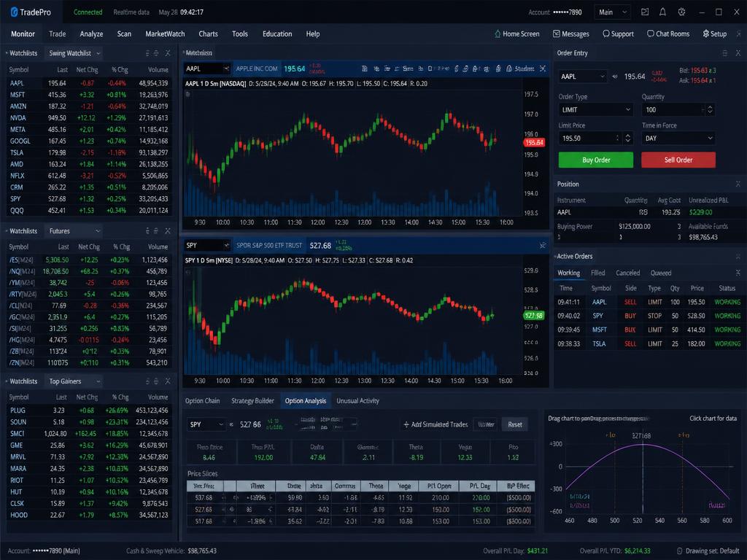Image resolution: width=747 pixels, height=560 pixels.
Task: Click the 5m timeframe in AAPL chart toolbar
Action: click(x=408, y=69)
